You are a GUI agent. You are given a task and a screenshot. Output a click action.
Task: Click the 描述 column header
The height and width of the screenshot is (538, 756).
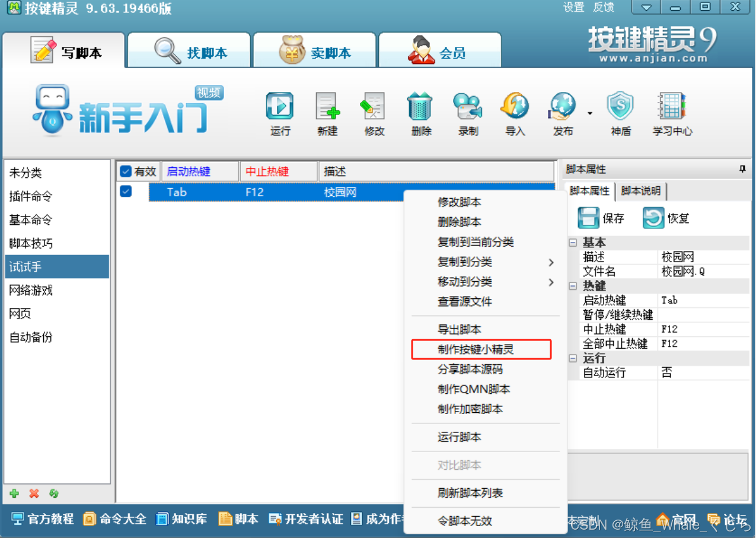click(x=437, y=171)
